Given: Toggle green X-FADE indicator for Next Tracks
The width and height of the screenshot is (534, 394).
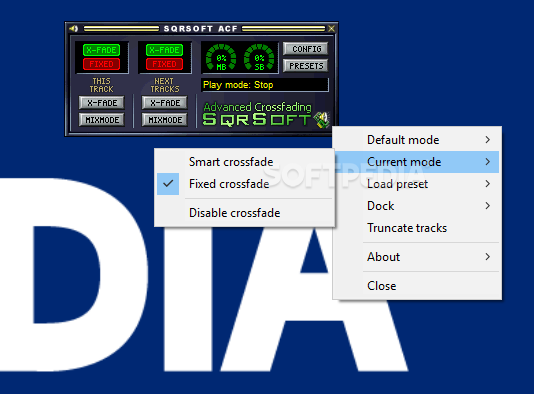Looking at the screenshot, I should pyautogui.click(x=164, y=50).
